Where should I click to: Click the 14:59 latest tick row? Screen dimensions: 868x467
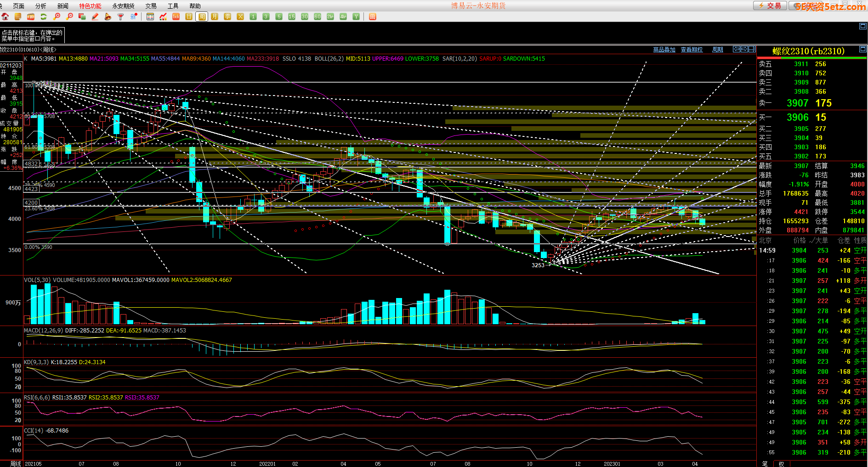point(812,250)
